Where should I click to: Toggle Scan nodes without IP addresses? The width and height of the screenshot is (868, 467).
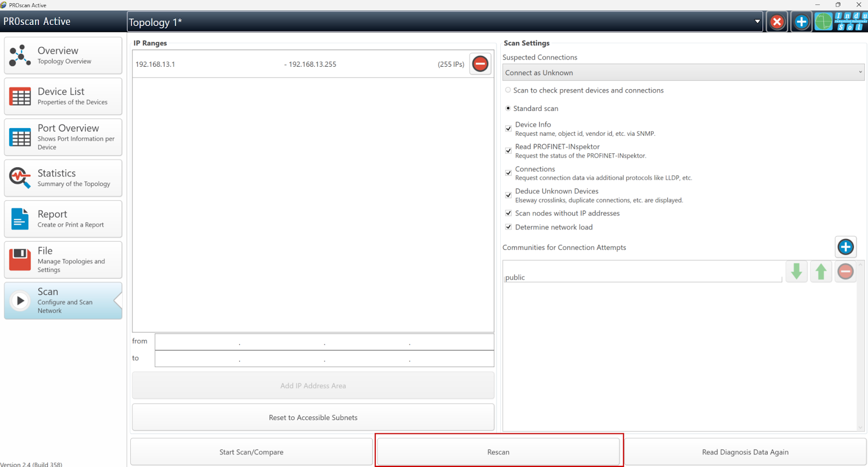pos(508,213)
